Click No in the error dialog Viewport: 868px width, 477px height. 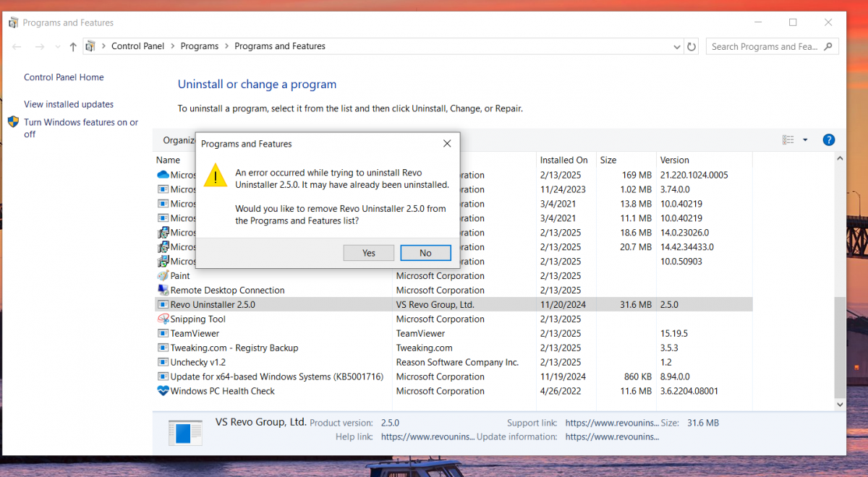coord(425,253)
